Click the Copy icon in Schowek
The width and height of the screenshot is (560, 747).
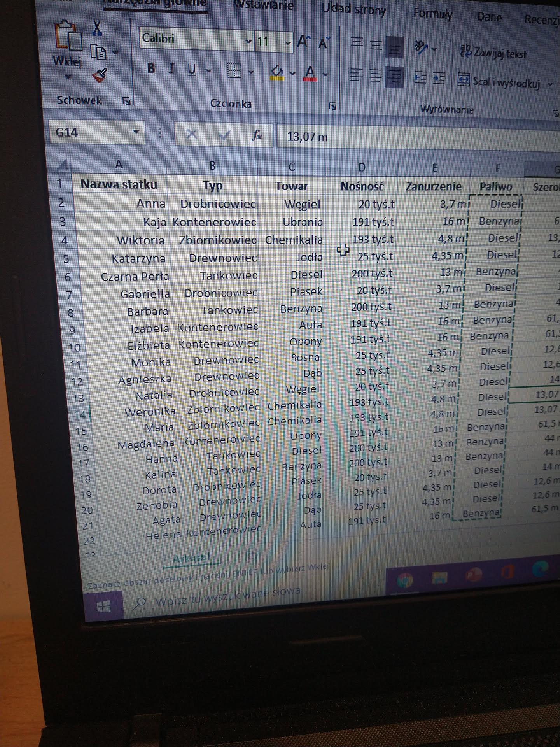[99, 52]
